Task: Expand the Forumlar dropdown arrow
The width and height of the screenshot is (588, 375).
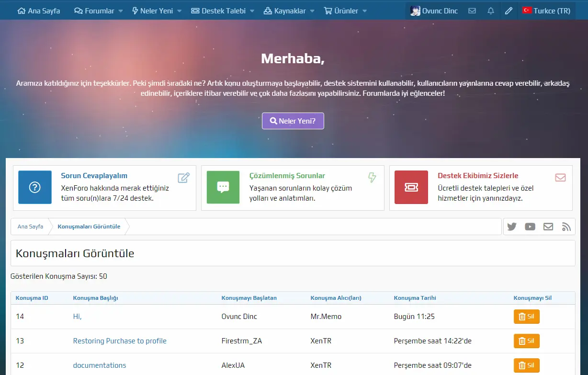Action: [x=121, y=11]
